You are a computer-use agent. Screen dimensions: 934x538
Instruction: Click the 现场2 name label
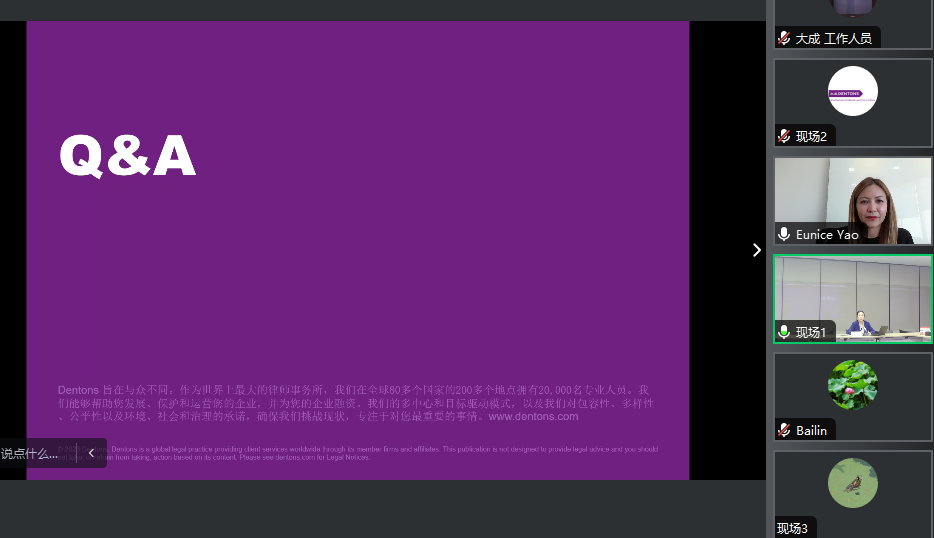(811, 136)
